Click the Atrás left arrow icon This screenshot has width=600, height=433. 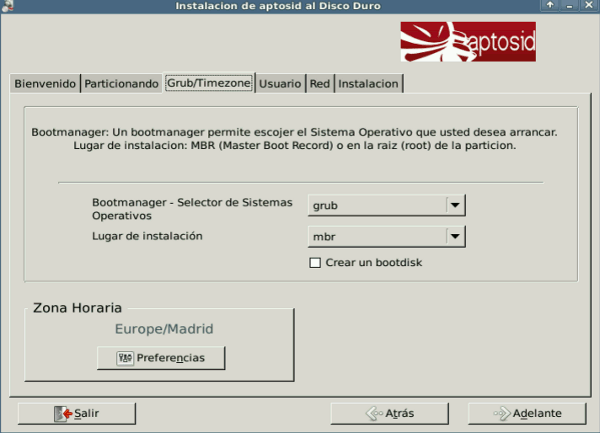(x=374, y=413)
